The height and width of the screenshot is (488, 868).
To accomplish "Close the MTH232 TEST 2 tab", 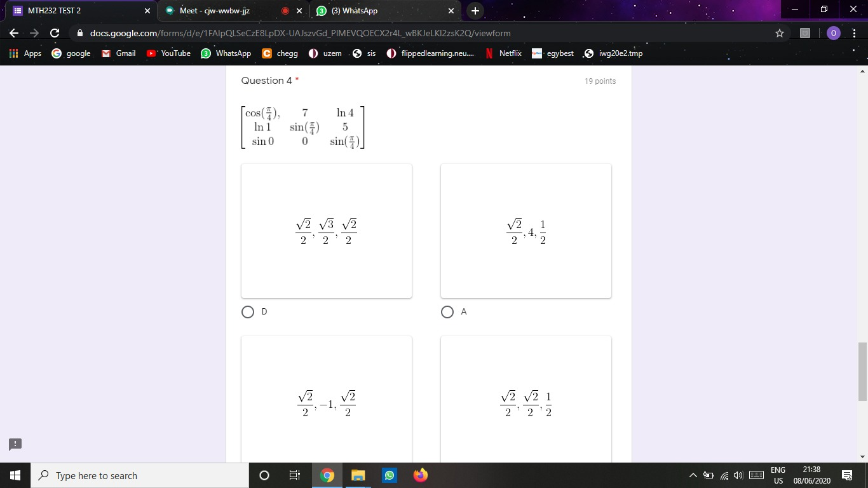I will point(147,11).
